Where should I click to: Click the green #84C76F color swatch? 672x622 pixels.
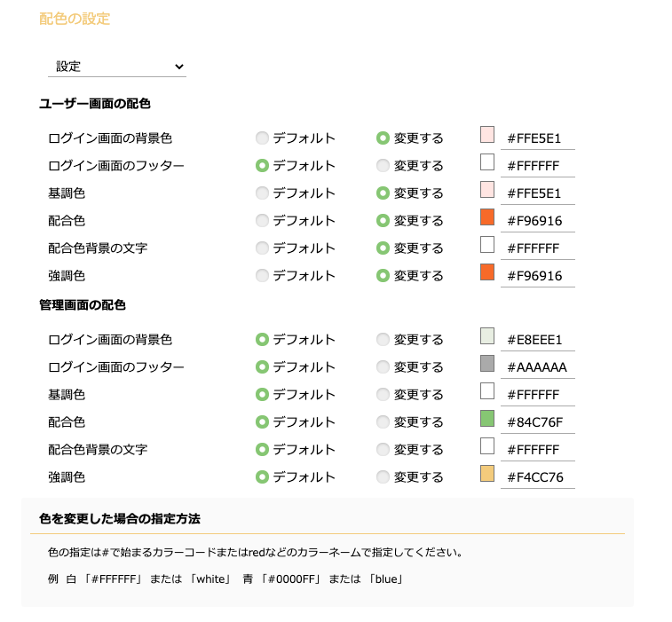coord(487,419)
